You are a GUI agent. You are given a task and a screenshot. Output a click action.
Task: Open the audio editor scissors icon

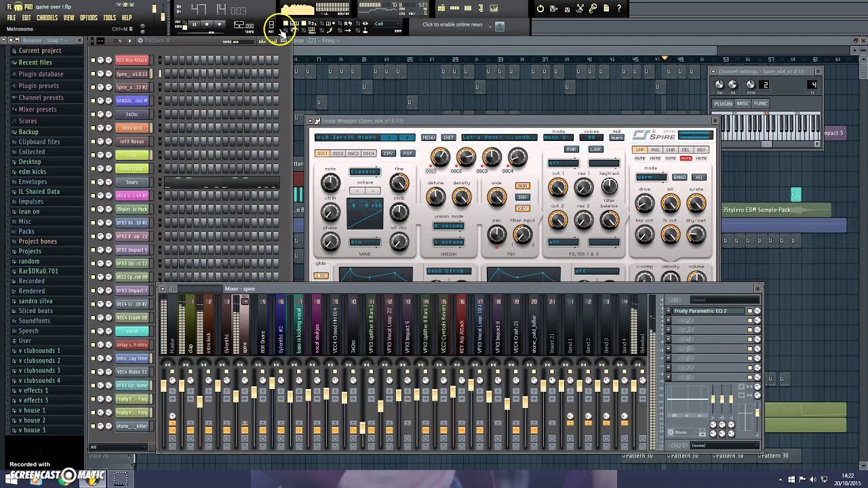coord(580,8)
